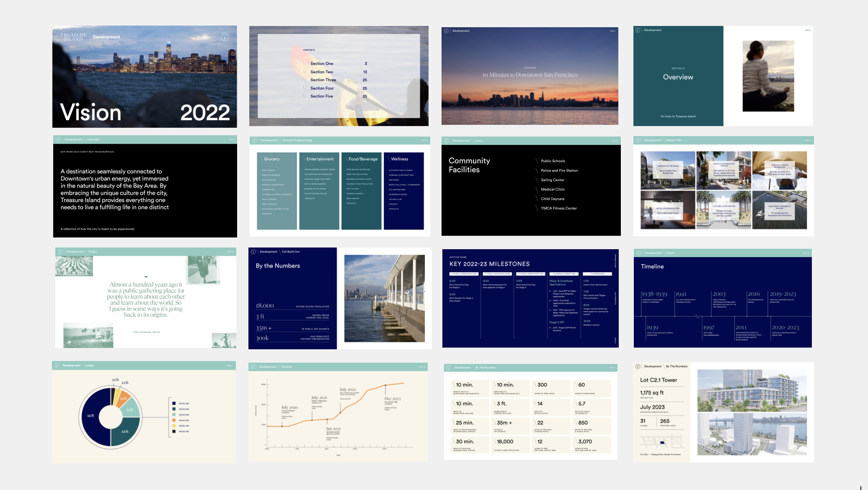Viewport: 868px width, 490px height.
Task: Open the Key 2022-23 Milestones slide
Action: pos(530,298)
